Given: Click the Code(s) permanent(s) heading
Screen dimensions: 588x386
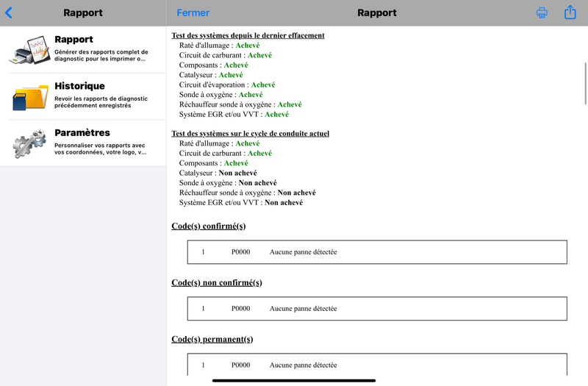Looking at the screenshot, I should (212, 339).
